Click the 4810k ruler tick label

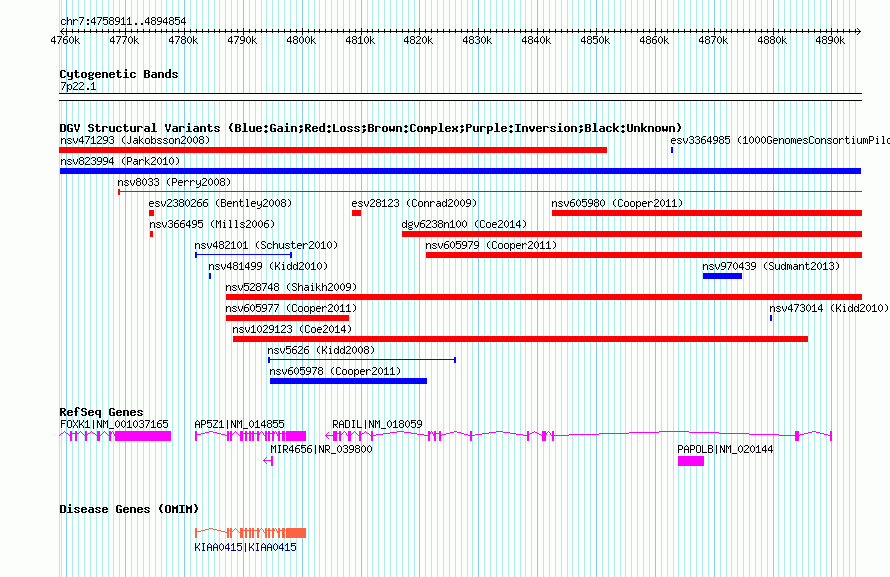[360, 41]
